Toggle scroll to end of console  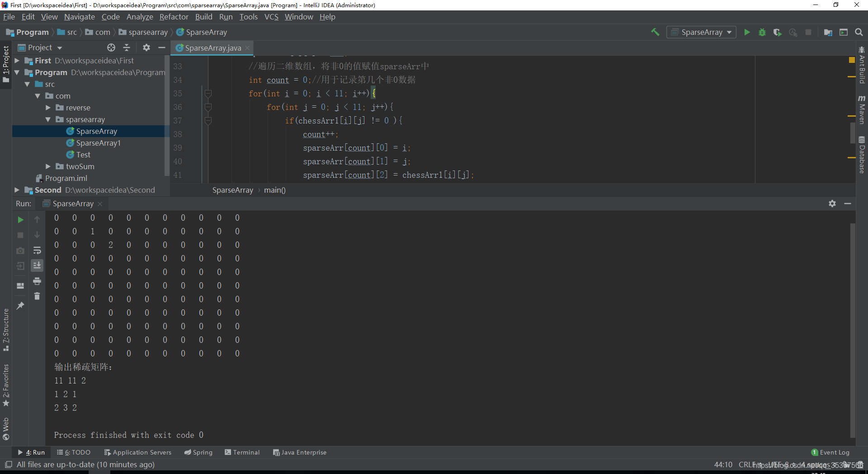pos(37,265)
